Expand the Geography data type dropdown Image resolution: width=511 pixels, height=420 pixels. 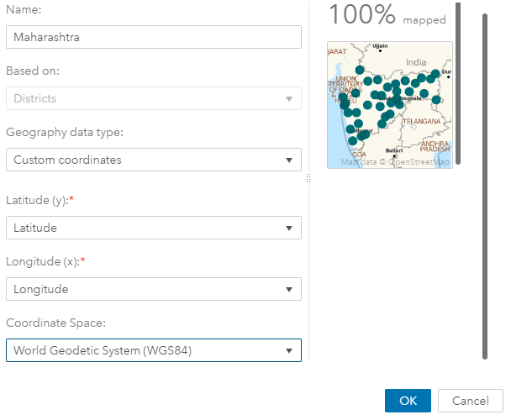[x=153, y=160]
